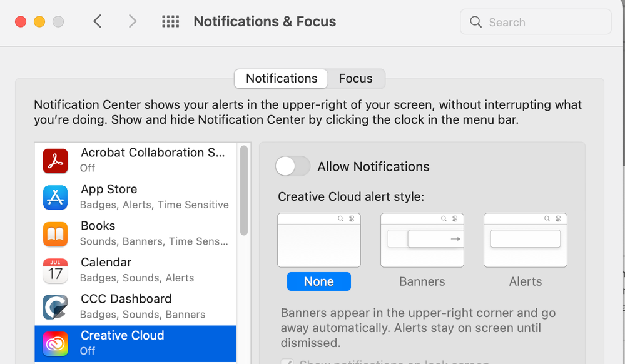The image size is (625, 364).
Task: Select the Alerts style preview thumbnail
Action: [x=526, y=240]
